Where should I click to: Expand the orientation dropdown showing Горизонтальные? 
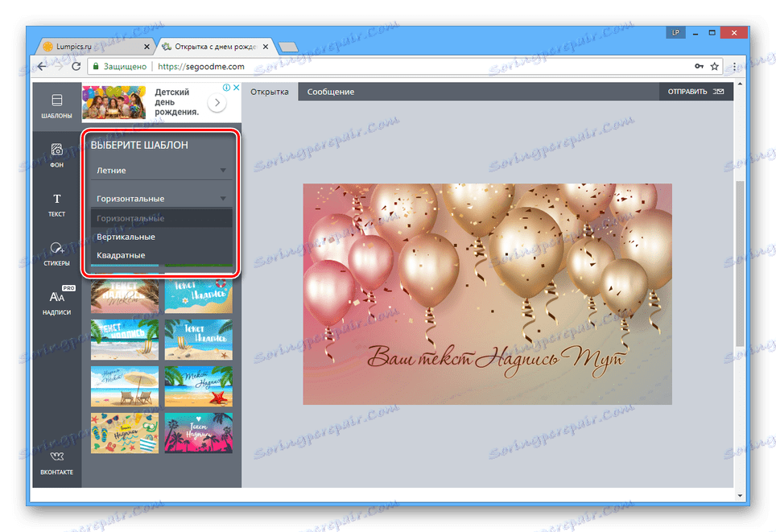coord(160,198)
